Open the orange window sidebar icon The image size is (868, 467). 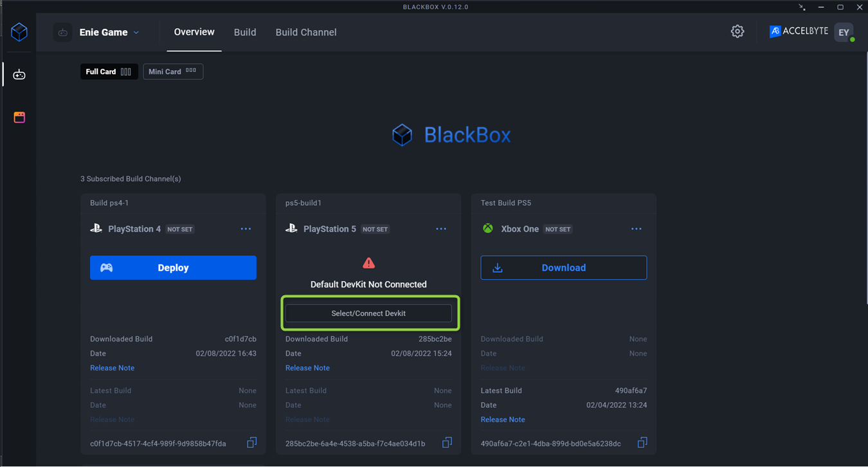[x=19, y=117]
